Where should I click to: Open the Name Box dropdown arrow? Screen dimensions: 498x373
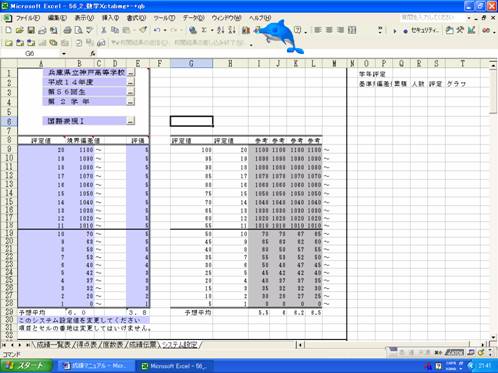(x=64, y=53)
